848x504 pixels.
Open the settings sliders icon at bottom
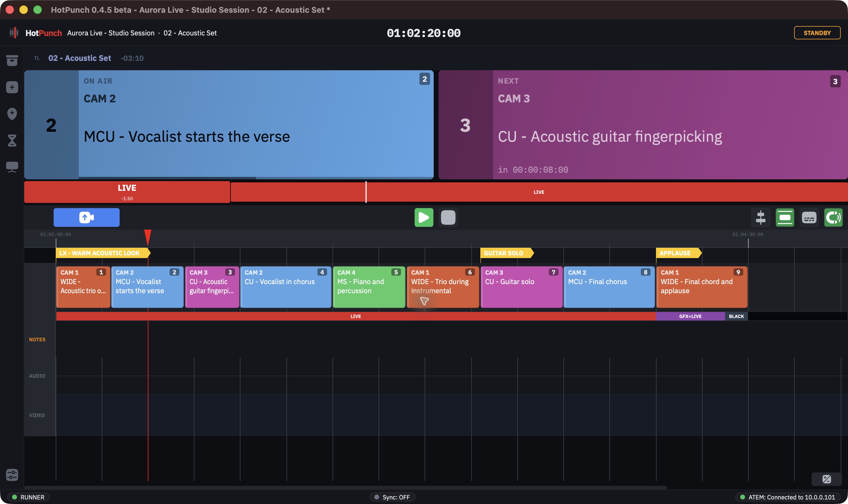pyautogui.click(x=12, y=475)
